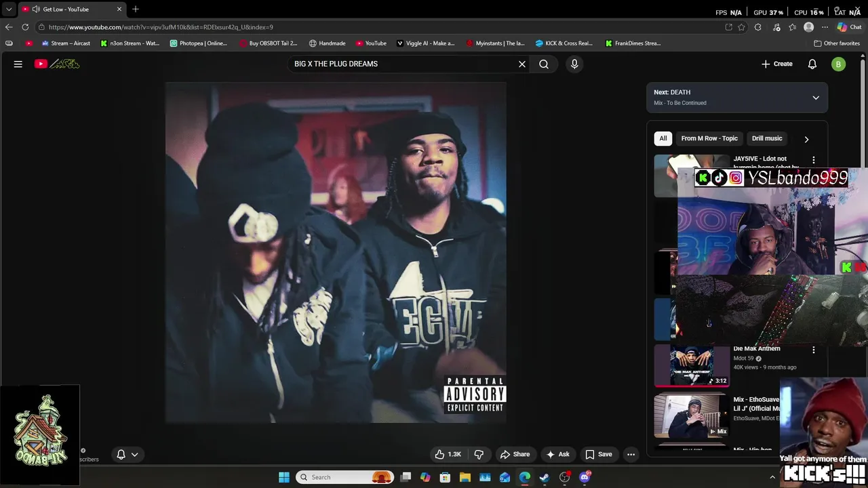Open the 'Handmade' bookmark

(327, 43)
